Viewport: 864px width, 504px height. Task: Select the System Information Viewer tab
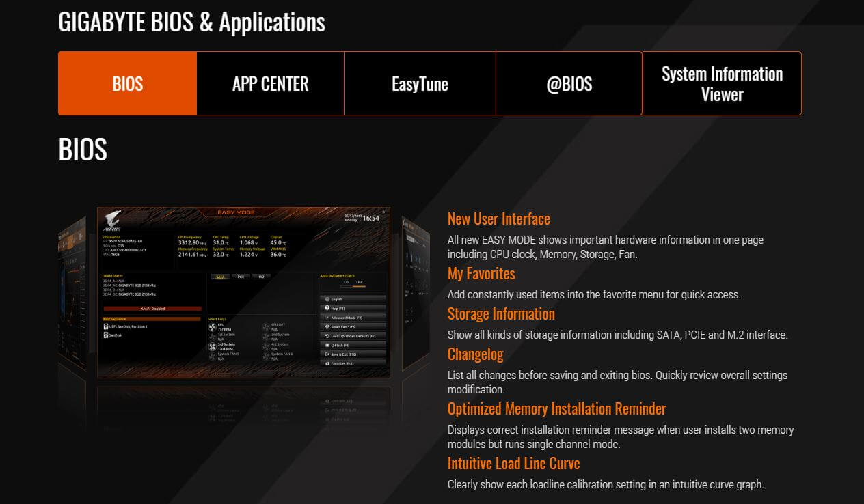[x=722, y=83]
